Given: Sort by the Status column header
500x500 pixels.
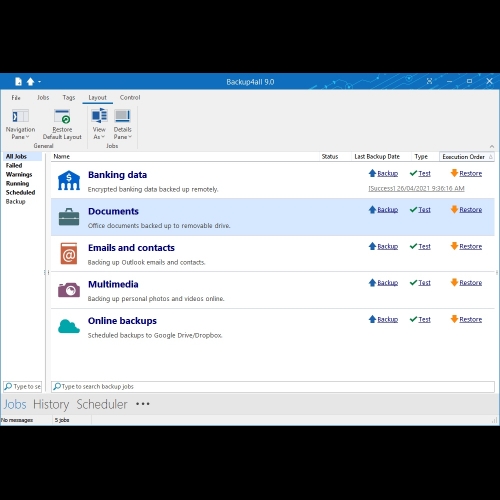Looking at the screenshot, I should click(330, 156).
